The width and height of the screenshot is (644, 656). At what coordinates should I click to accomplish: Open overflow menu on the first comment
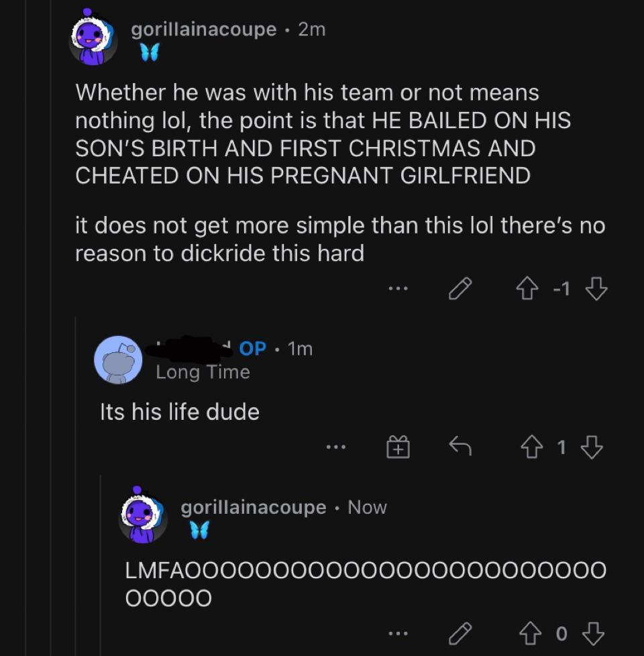pyautogui.click(x=399, y=288)
